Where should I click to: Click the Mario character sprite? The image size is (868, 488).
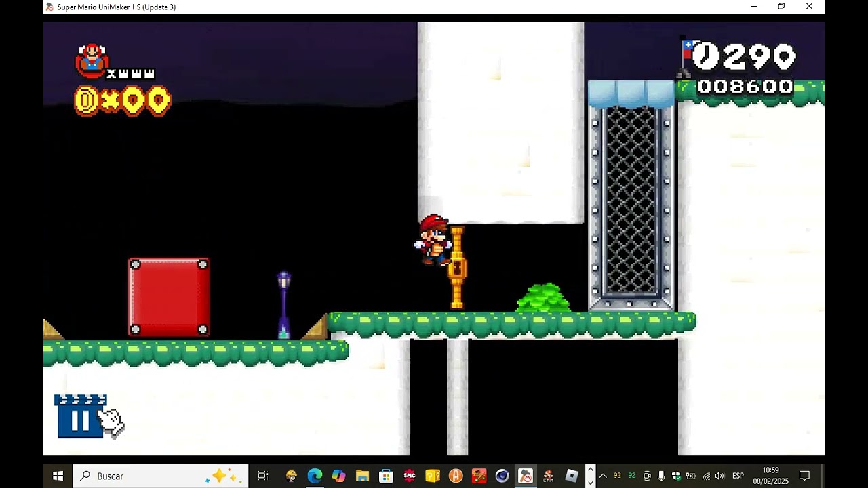pos(433,241)
